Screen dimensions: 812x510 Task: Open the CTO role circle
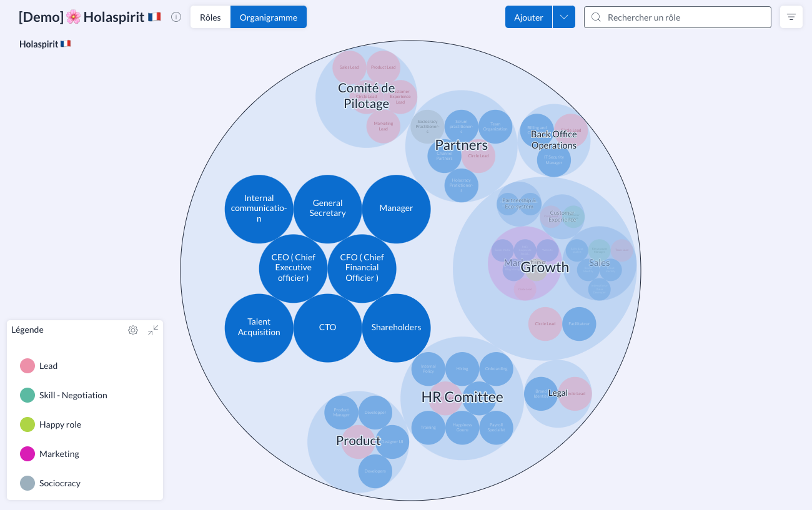pyautogui.click(x=328, y=328)
